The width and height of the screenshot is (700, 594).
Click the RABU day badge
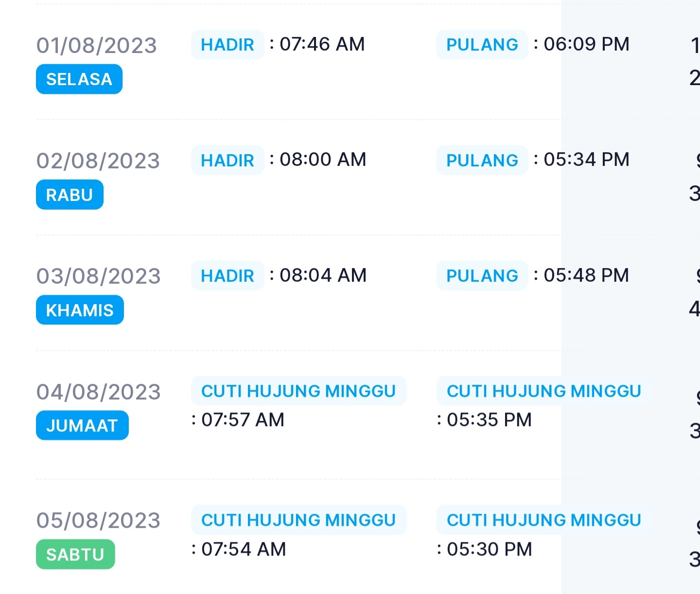[70, 195]
